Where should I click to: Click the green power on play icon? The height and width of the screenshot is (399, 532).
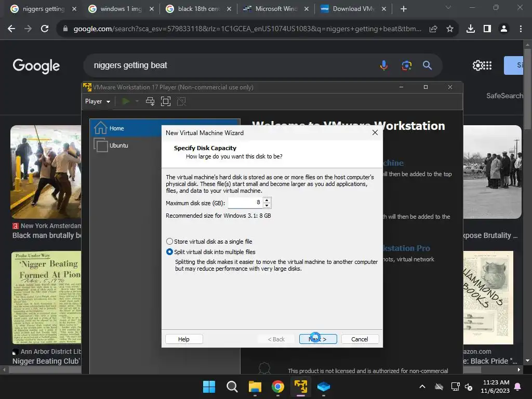click(x=126, y=101)
